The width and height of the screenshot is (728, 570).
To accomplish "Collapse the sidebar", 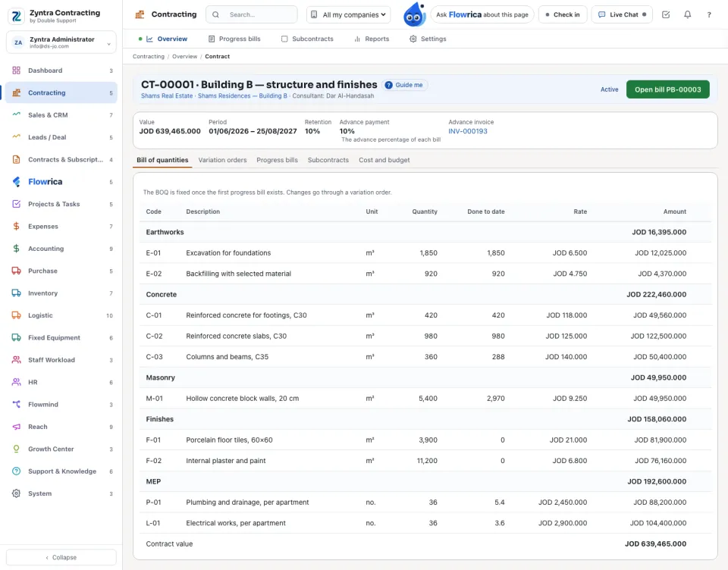I will 61,557.
